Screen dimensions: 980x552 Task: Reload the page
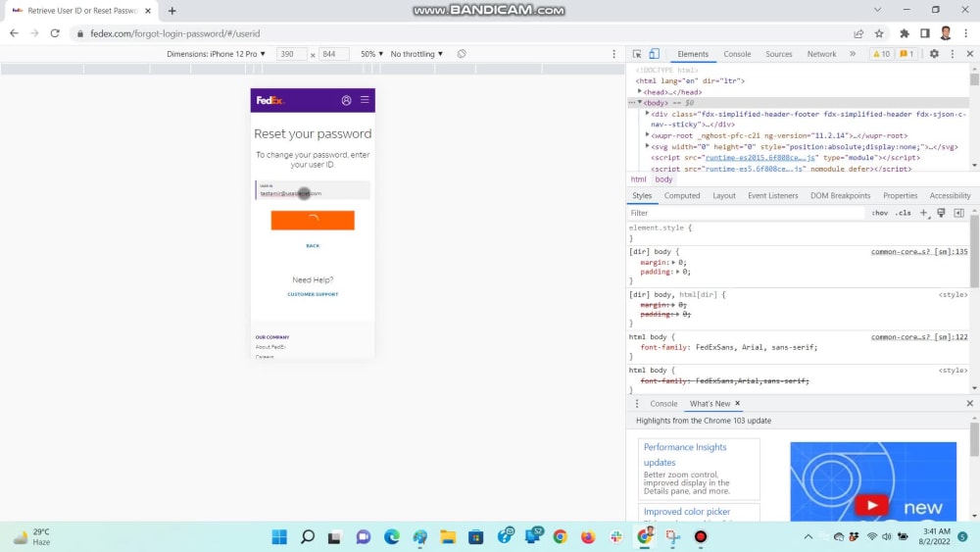click(x=55, y=33)
